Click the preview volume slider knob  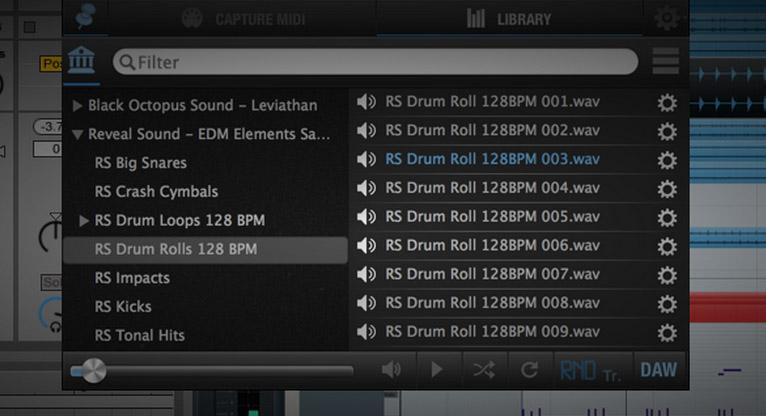(x=88, y=371)
